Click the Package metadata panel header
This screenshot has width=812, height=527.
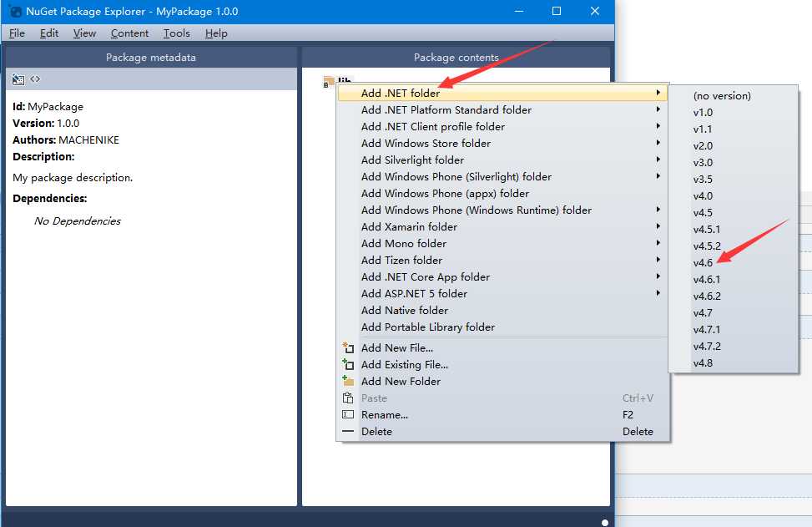tap(151, 58)
